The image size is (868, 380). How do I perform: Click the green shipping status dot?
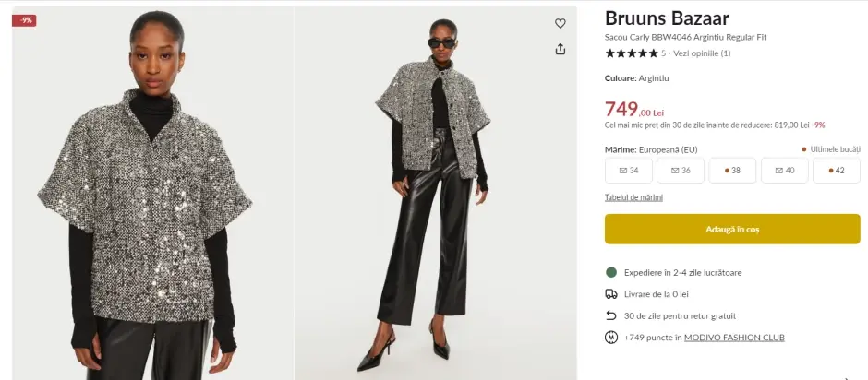[610, 272]
